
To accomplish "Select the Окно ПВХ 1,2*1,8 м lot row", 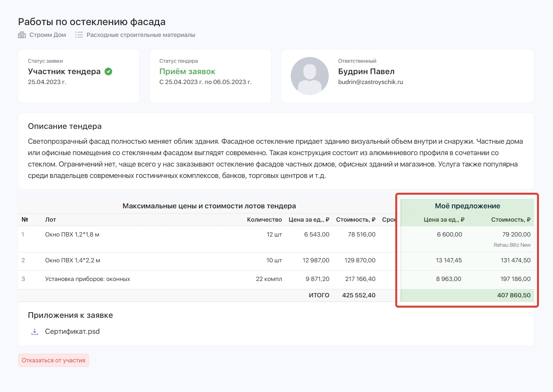I will [72, 235].
